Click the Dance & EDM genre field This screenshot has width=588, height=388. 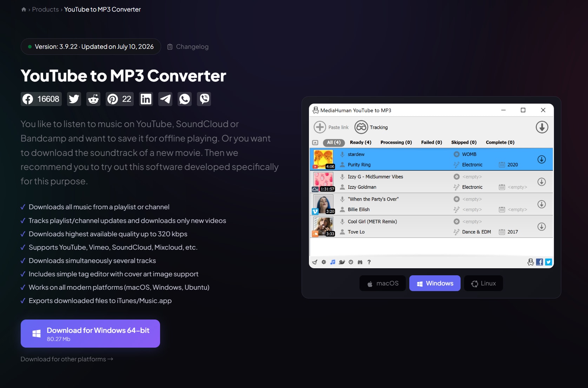(x=476, y=232)
